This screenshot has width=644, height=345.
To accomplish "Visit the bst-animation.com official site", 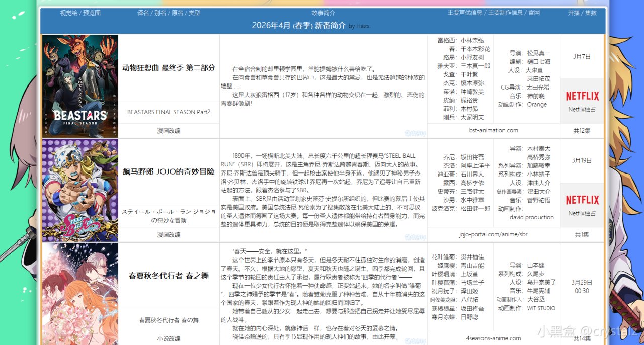I will (x=493, y=130).
